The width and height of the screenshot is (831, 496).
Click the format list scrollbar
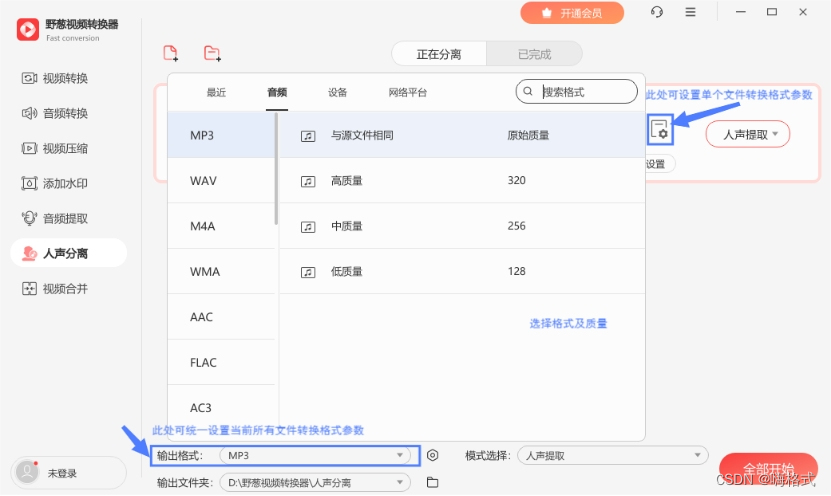[x=276, y=170]
